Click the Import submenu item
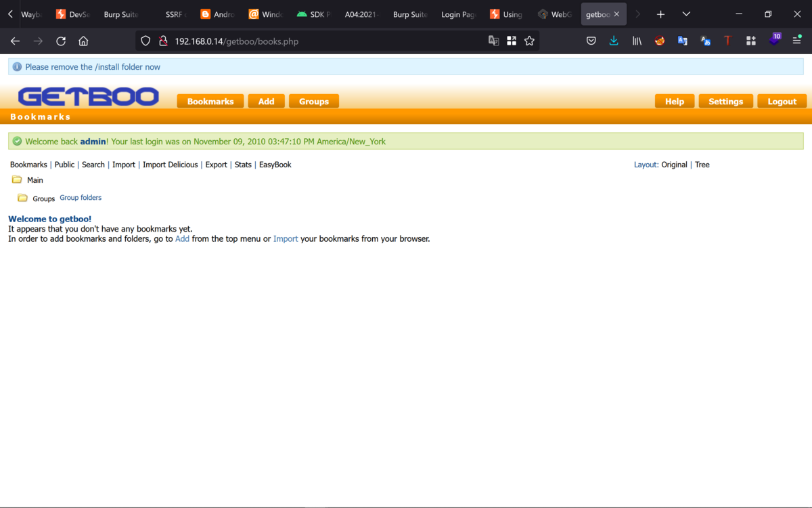This screenshot has width=812, height=508. (124, 165)
